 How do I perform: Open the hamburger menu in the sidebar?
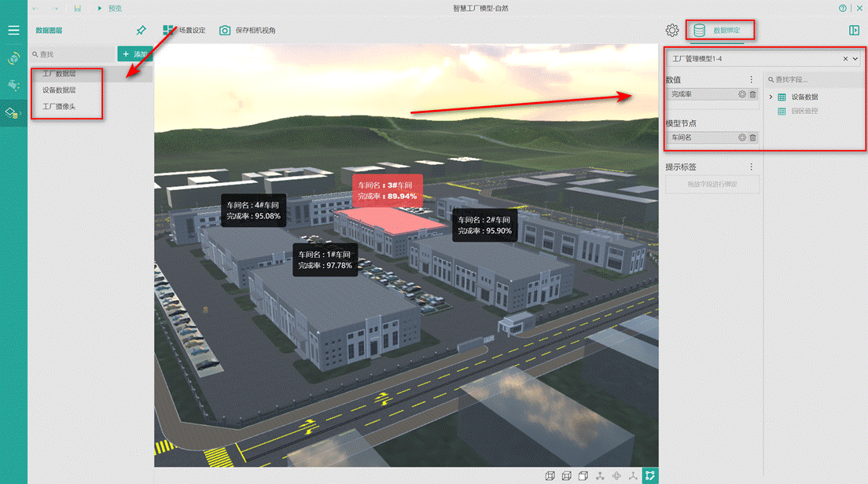pyautogui.click(x=13, y=31)
